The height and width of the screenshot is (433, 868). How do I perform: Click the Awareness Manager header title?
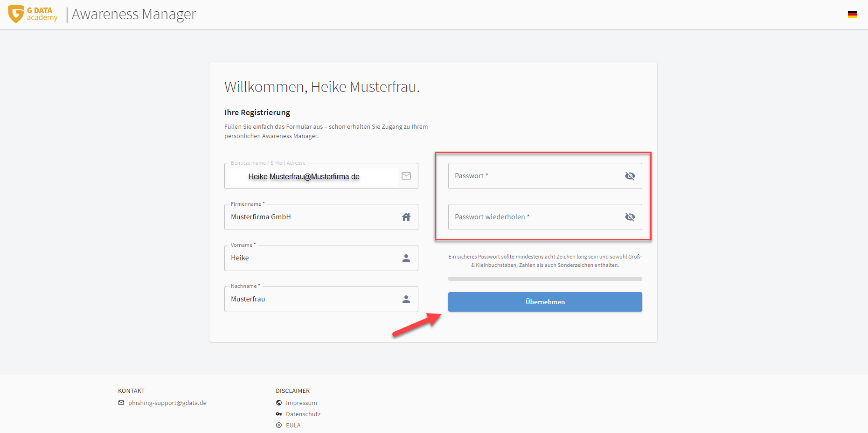pos(134,14)
